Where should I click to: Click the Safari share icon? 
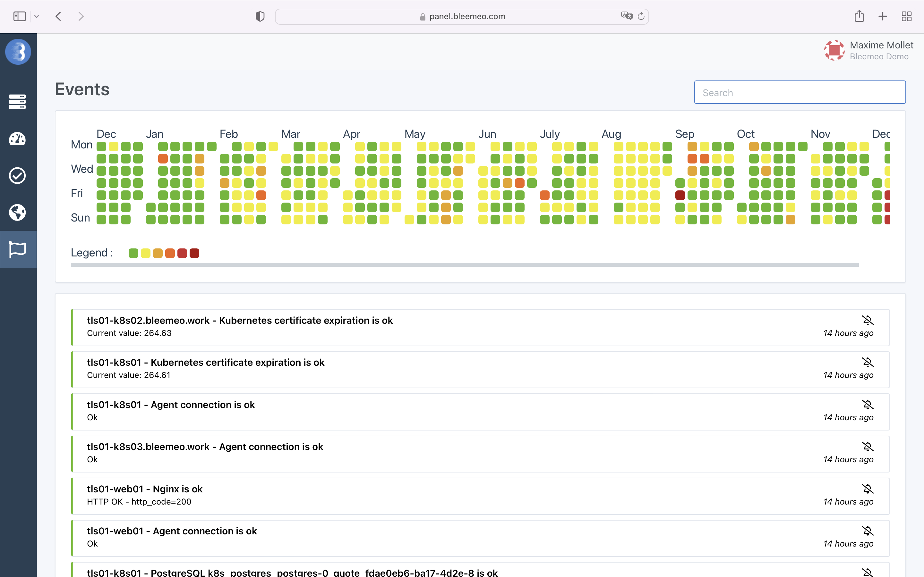point(859,16)
